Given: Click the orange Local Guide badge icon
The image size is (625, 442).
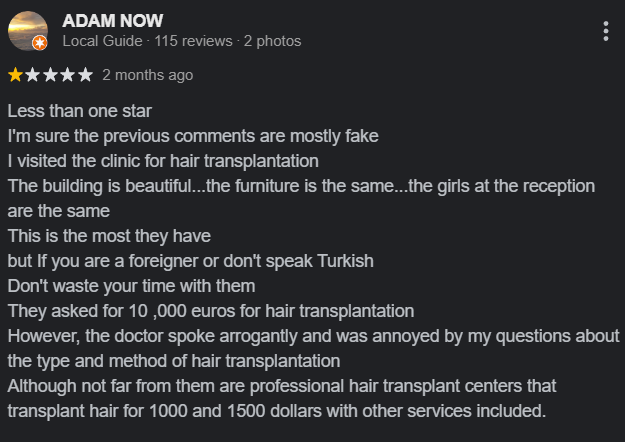Looking at the screenshot, I should (x=39, y=43).
